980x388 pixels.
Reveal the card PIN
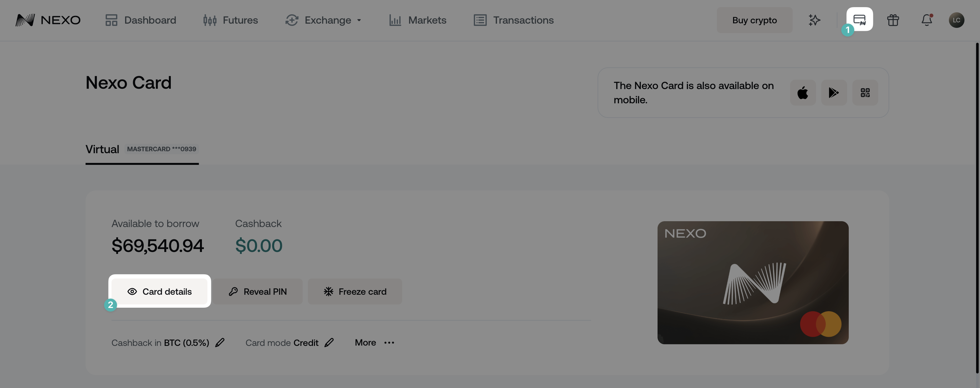point(258,291)
